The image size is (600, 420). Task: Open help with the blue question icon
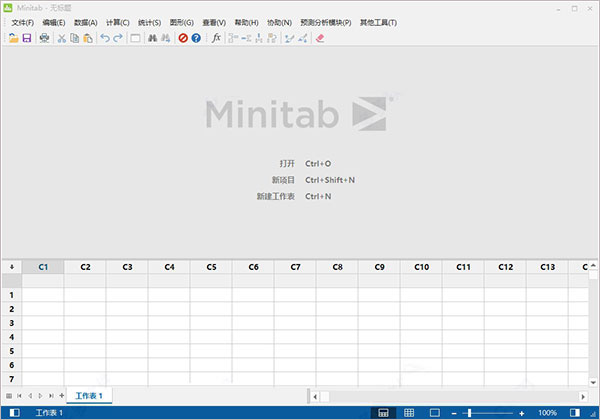click(196, 38)
